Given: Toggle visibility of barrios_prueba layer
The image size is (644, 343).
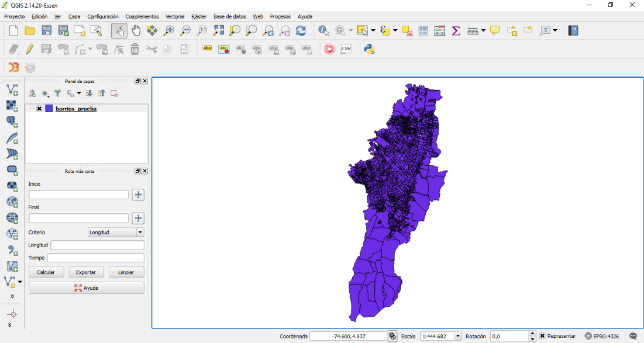Looking at the screenshot, I should [39, 108].
